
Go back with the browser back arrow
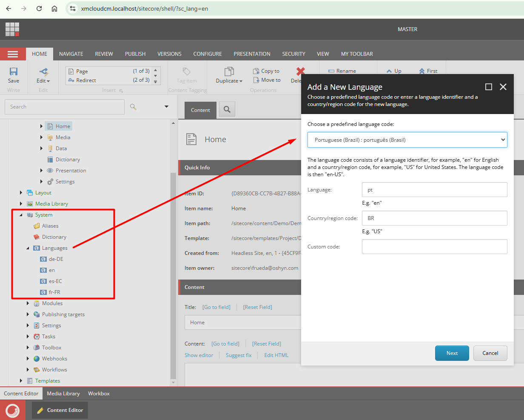coord(9,9)
